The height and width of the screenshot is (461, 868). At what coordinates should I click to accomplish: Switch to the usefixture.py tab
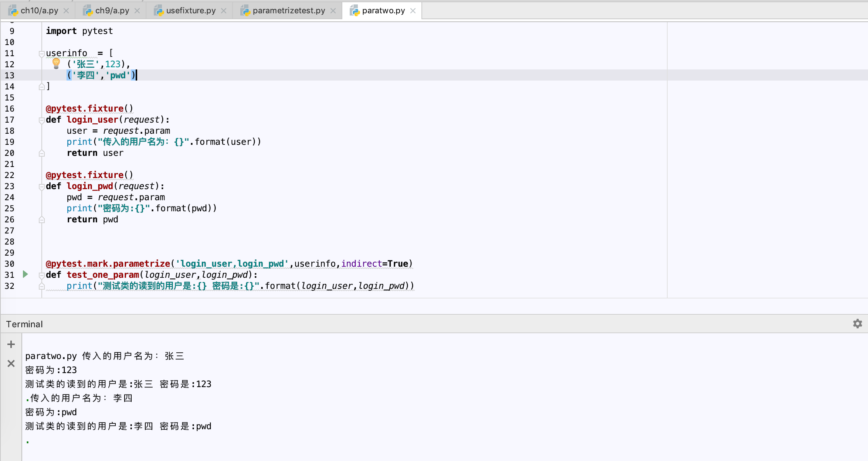click(x=190, y=11)
